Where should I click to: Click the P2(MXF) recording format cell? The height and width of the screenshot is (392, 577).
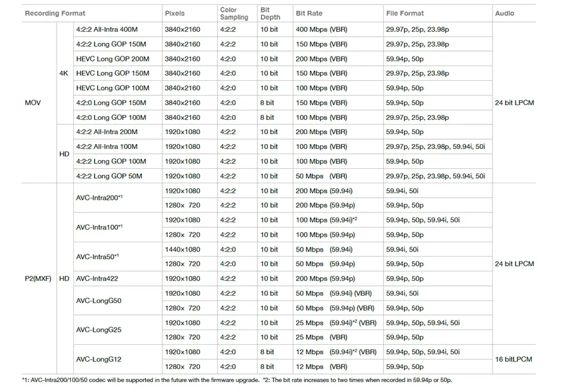click(38, 278)
